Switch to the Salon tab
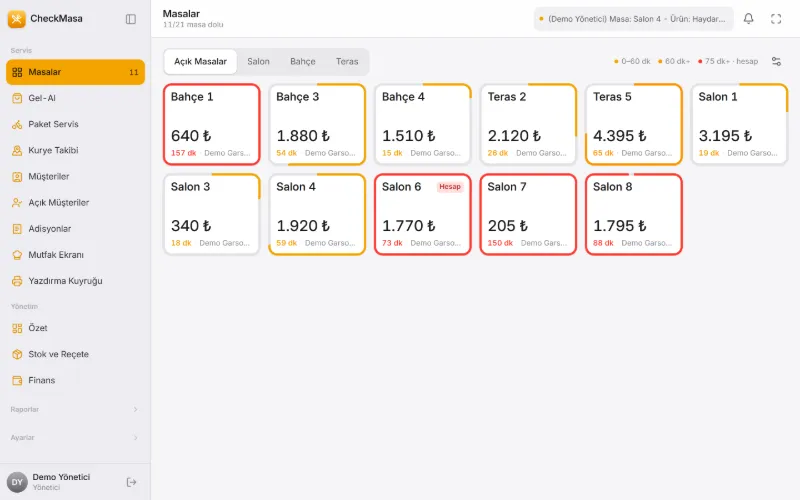 click(258, 61)
